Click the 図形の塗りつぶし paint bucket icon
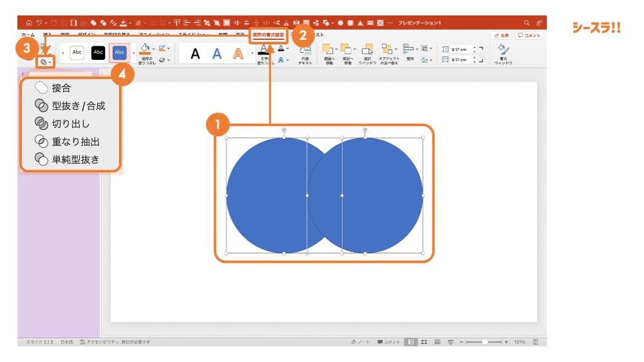The height and width of the screenshot is (362, 644). (x=145, y=49)
